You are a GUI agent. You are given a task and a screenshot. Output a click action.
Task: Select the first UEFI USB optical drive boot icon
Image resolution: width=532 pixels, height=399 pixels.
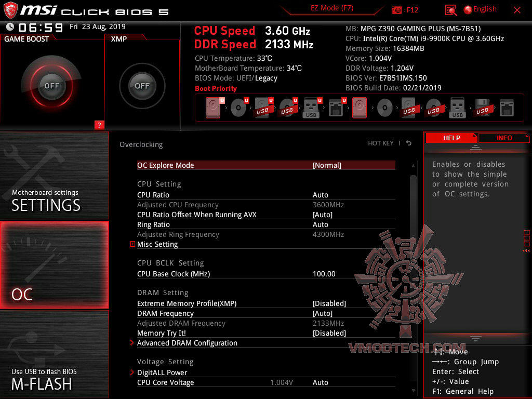[x=288, y=108]
